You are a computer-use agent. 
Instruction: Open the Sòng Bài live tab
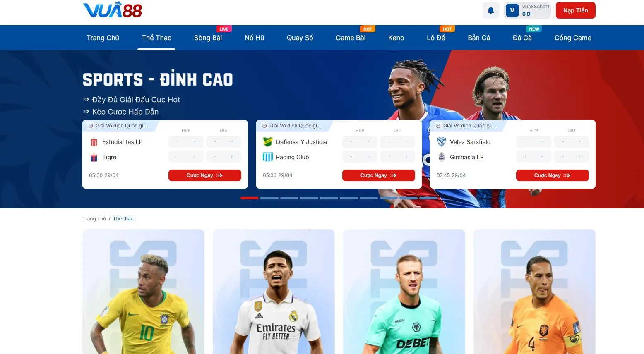(208, 38)
